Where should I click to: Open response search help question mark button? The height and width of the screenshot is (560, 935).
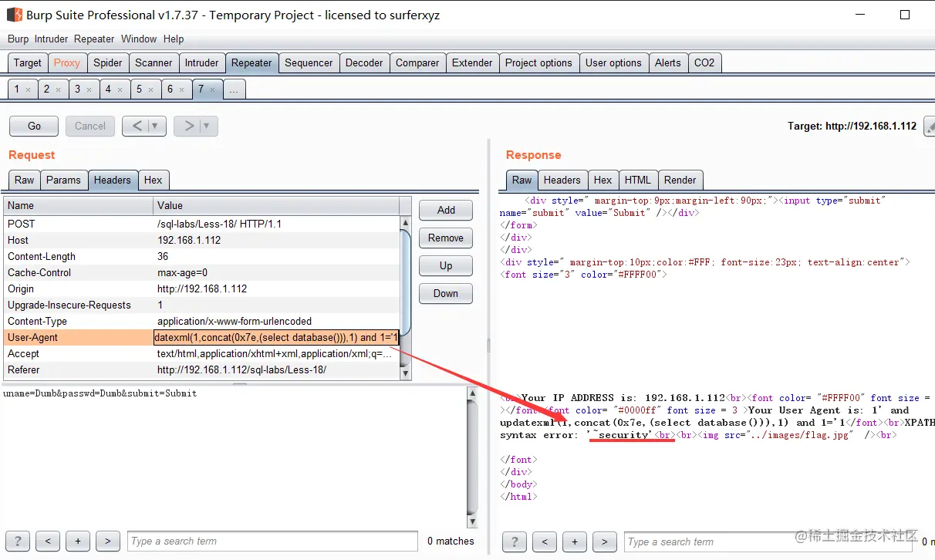515,541
